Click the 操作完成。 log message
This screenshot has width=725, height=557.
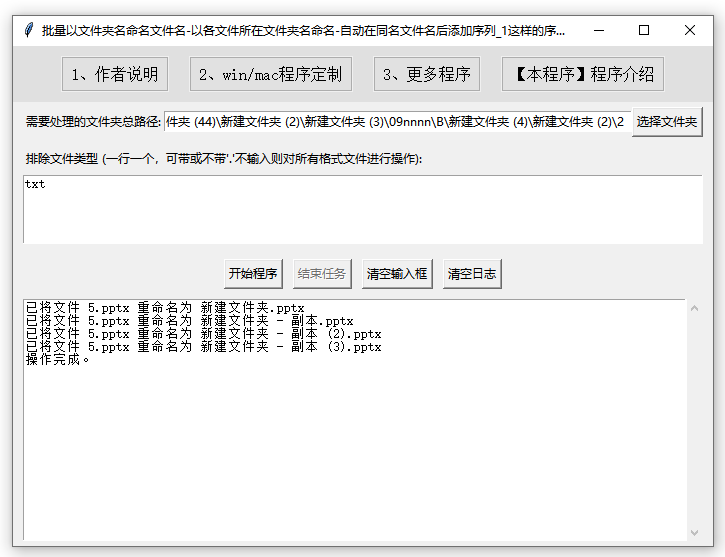pos(57,360)
